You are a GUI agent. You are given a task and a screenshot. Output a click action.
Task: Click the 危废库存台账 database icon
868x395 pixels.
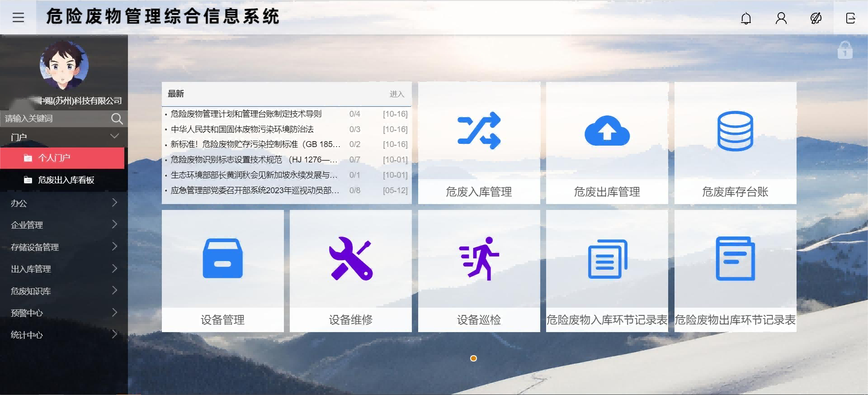click(x=735, y=131)
